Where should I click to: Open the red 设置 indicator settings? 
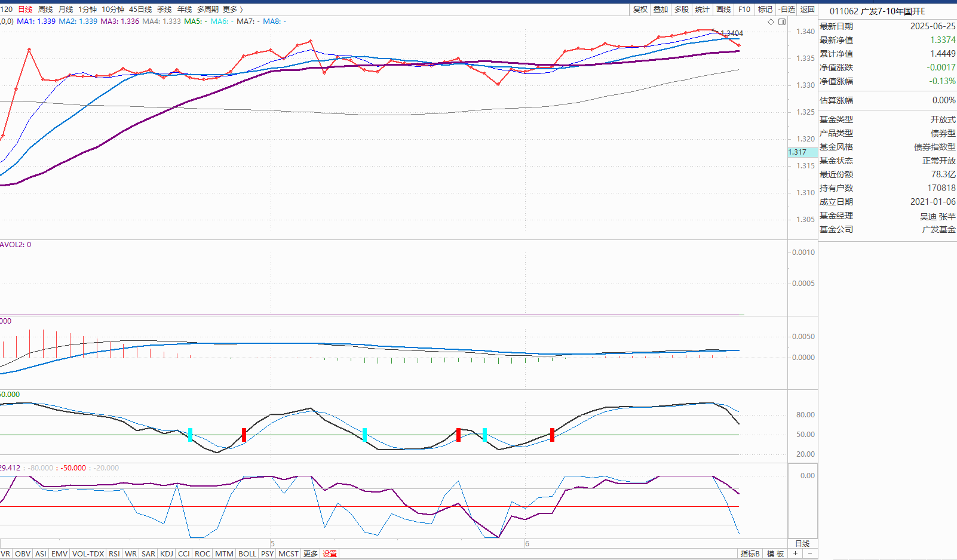[330, 554]
